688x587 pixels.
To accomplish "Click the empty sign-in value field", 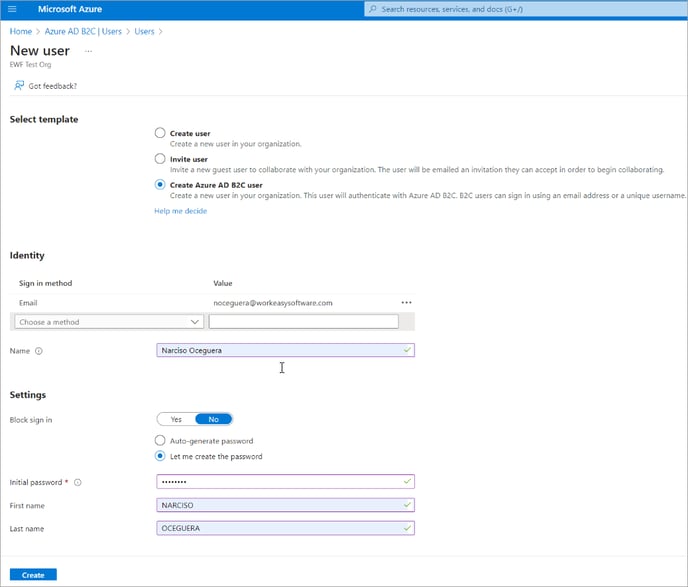I will coord(304,322).
